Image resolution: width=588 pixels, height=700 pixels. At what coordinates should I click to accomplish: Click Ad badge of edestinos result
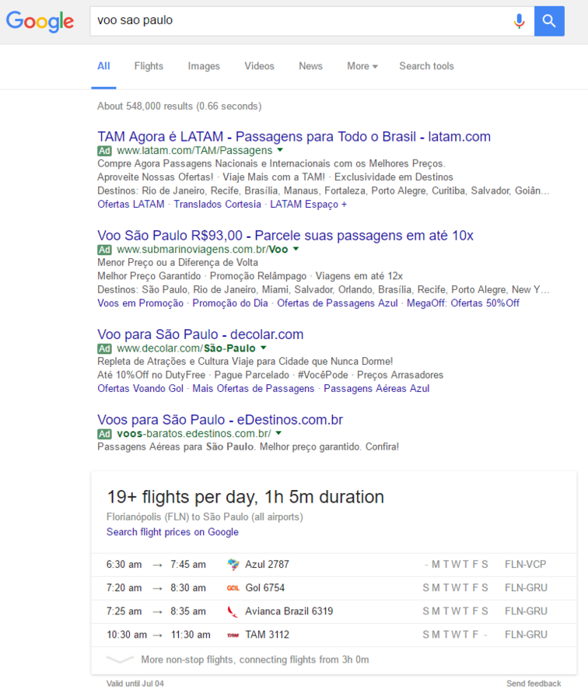click(x=104, y=434)
